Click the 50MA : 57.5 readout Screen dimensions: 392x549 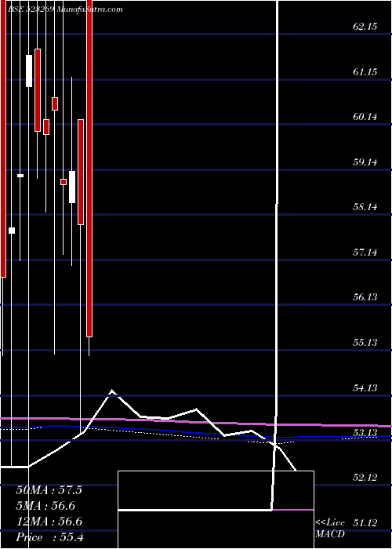pyautogui.click(x=49, y=490)
